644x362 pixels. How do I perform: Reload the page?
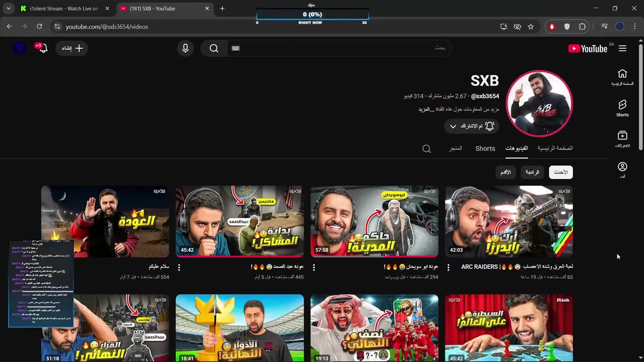[x=39, y=27]
